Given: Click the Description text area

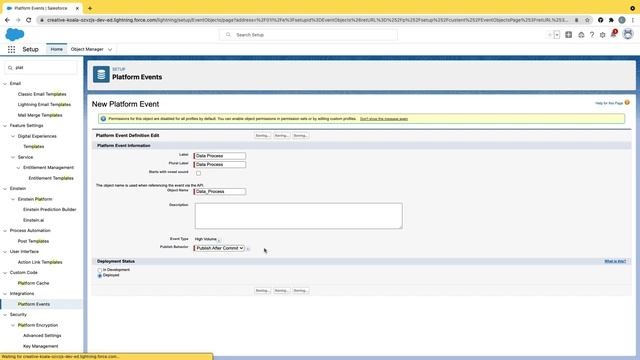Looking at the screenshot, I should click(x=298, y=216).
